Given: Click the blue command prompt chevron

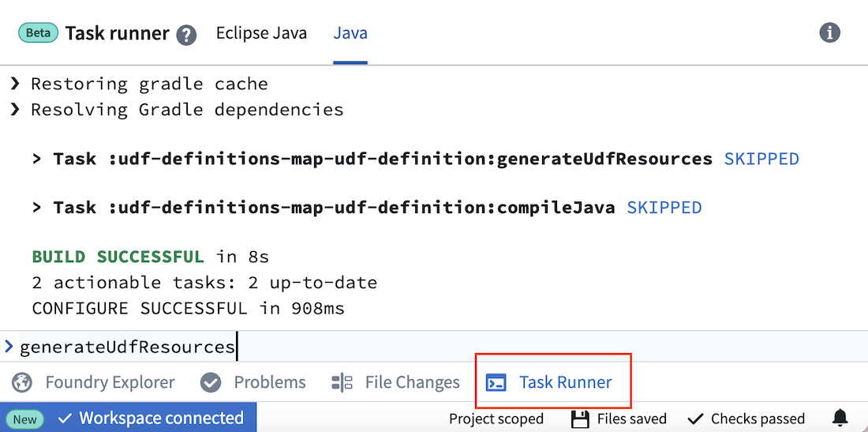Looking at the screenshot, I should (9, 347).
